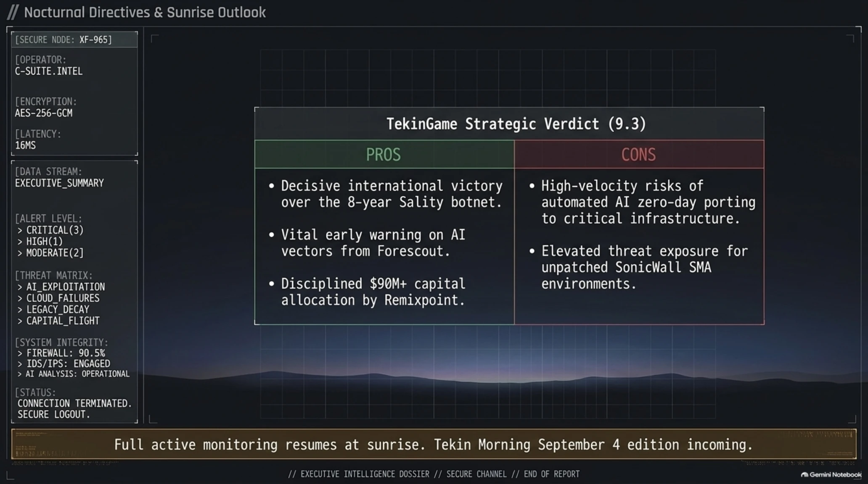Click the "Full active monitoring resumes at sunrise" banner
This screenshot has width=868, height=484.
pos(434,445)
